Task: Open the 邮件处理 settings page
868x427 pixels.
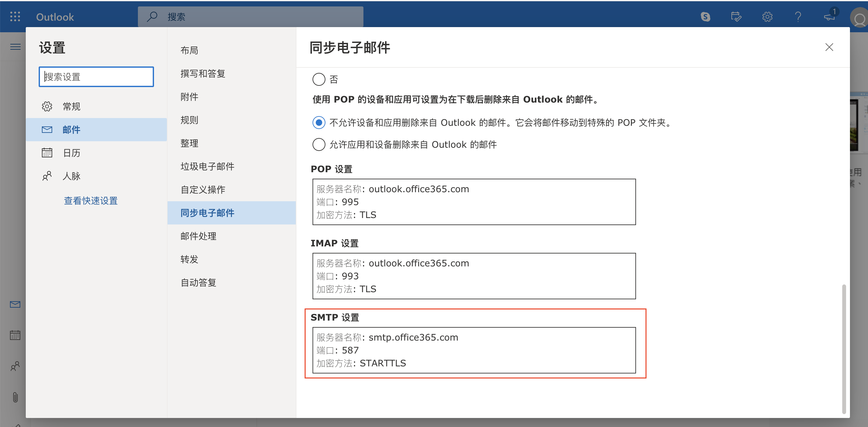Action: (x=231, y=236)
